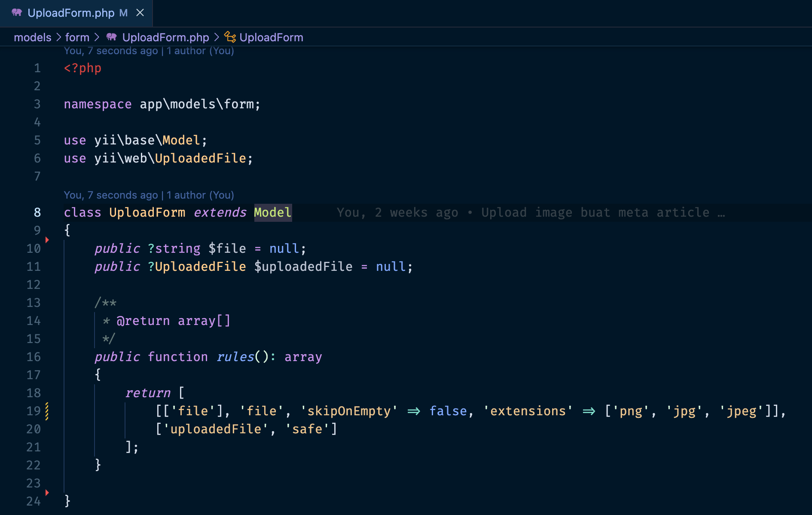
Task: Select the UploadForm.php tab
Action: pyautogui.click(x=76, y=13)
